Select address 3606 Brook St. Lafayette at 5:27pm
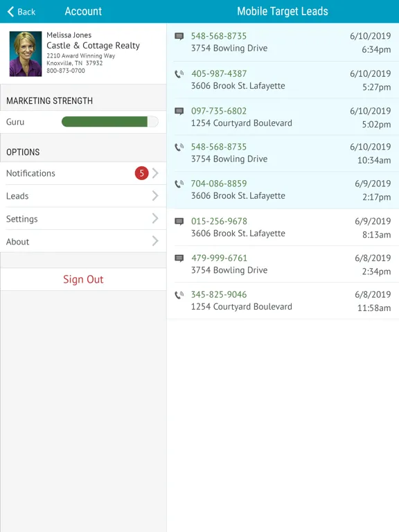 point(238,86)
